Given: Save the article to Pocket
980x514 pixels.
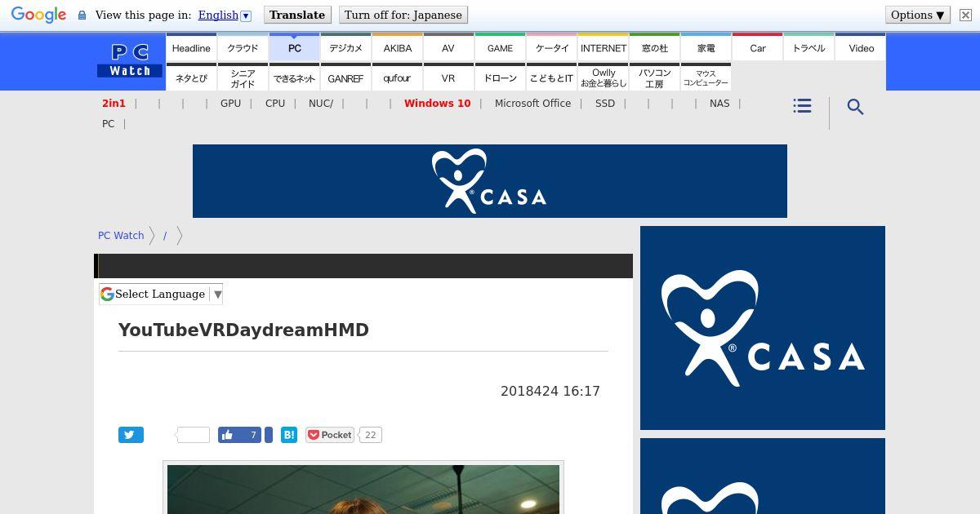Looking at the screenshot, I should click(330, 435).
